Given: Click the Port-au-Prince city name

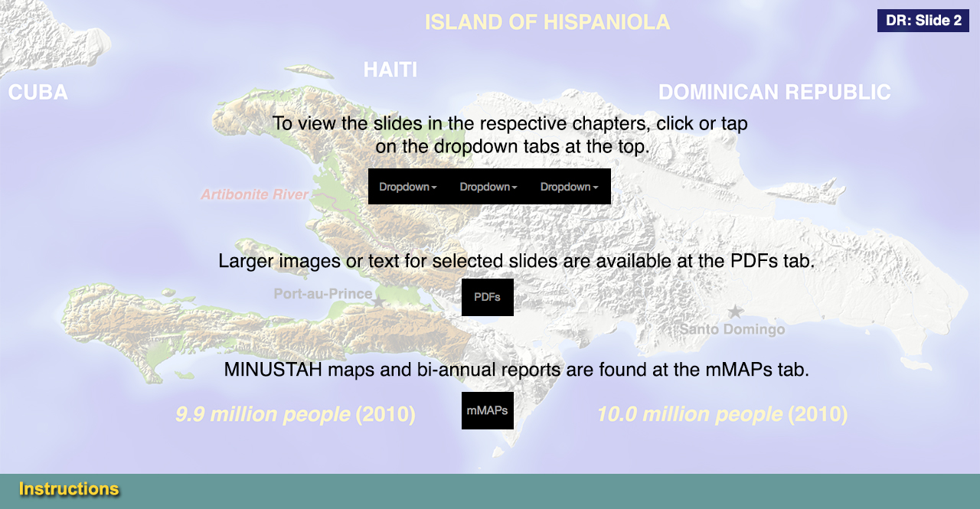Looking at the screenshot, I should pyautogui.click(x=322, y=294).
